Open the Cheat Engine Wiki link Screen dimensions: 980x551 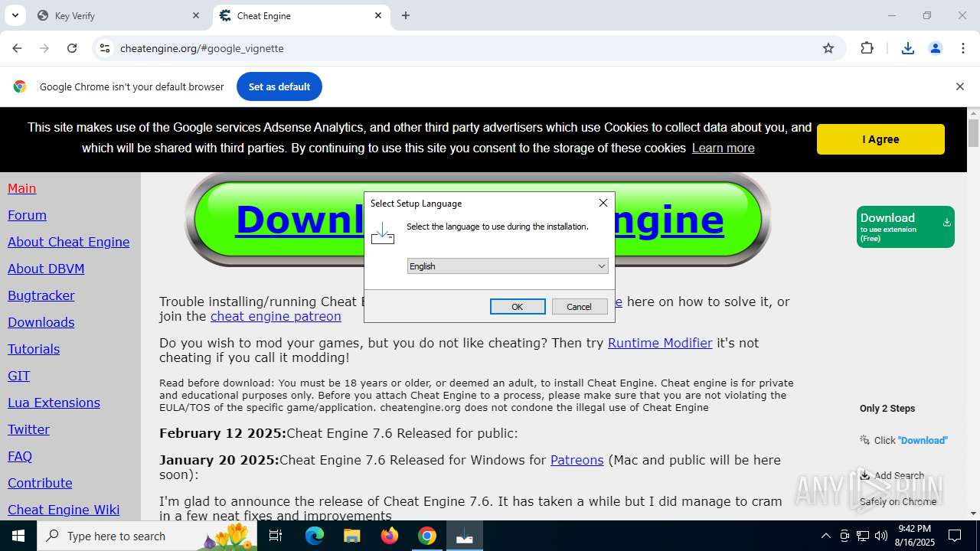[64, 510]
